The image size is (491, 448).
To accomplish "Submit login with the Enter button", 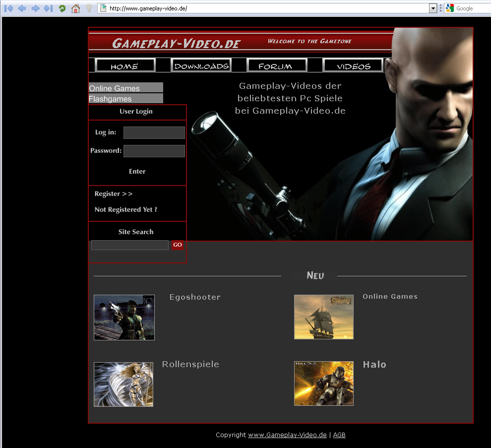I will pyautogui.click(x=137, y=171).
